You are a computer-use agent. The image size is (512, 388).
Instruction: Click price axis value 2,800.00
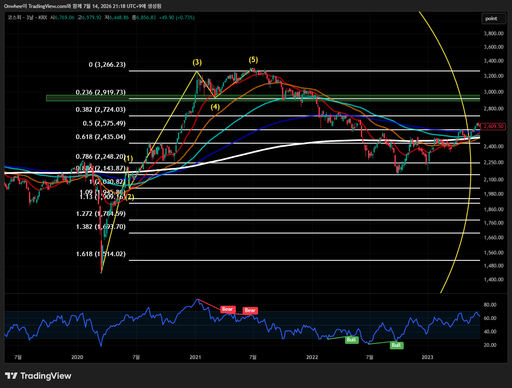point(494,109)
